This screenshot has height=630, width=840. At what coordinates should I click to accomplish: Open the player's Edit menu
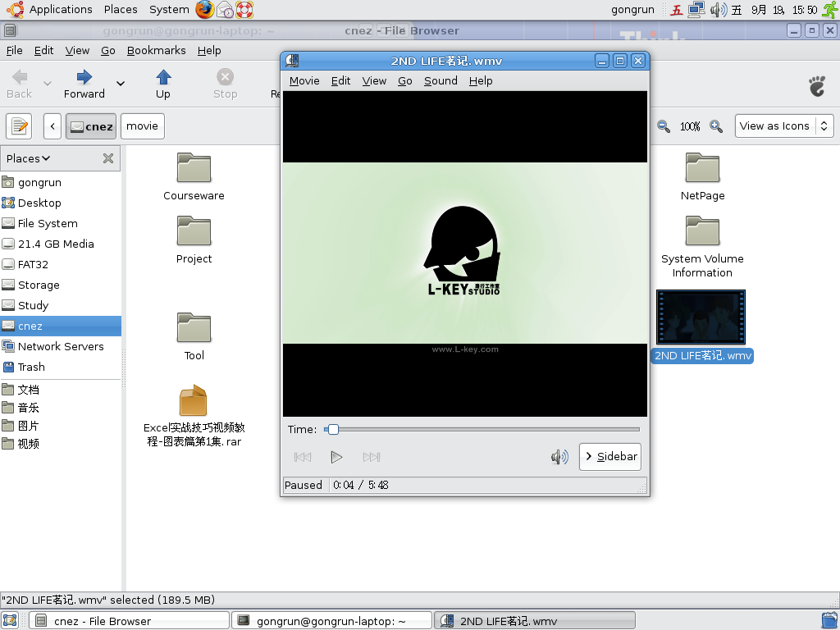click(340, 81)
